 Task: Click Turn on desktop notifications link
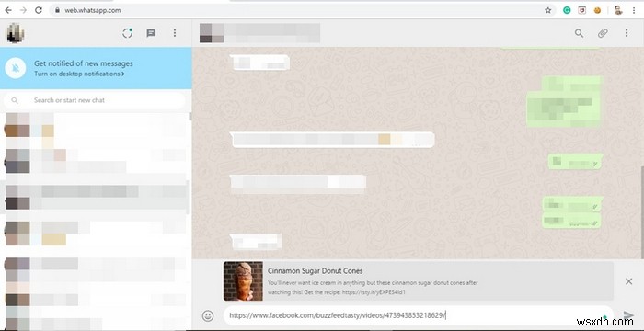(x=79, y=74)
